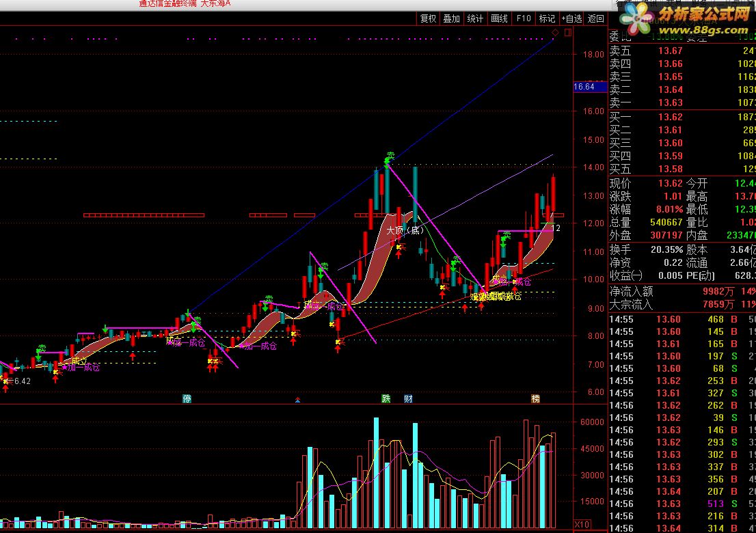This screenshot has height=533, width=756.
Task: Click the green 卖 signal at the 14.00 peak
Action: pyautogui.click(x=390, y=156)
